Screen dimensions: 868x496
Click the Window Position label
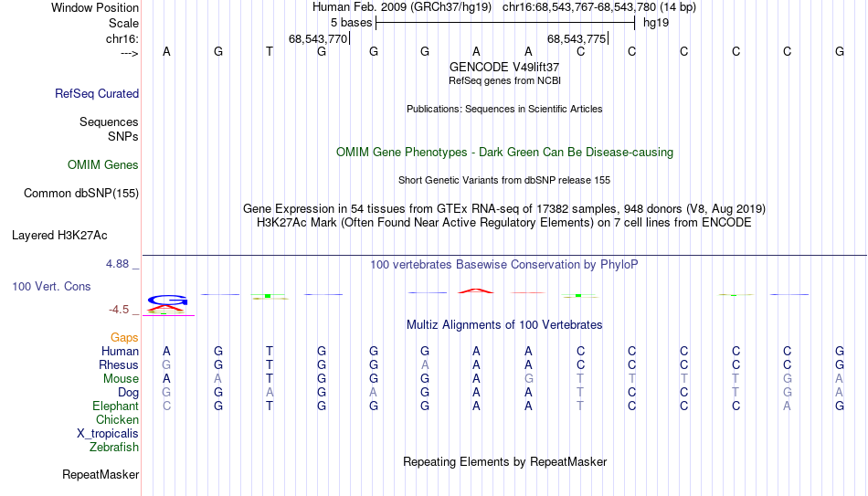click(95, 7)
